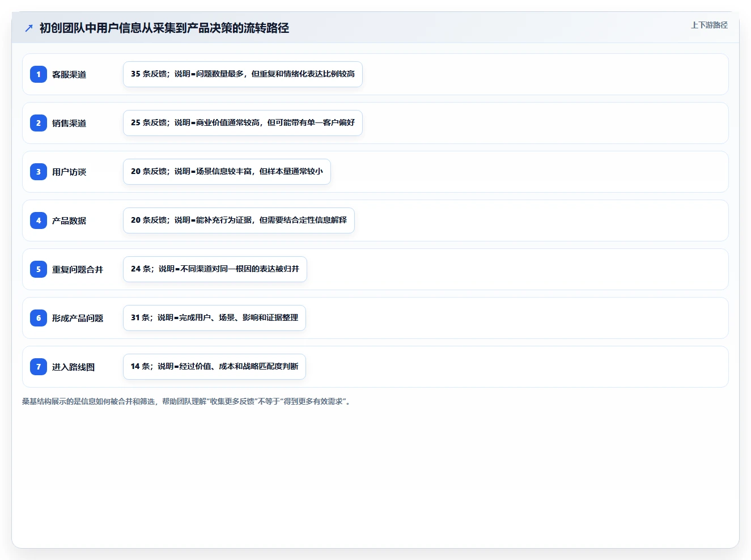This screenshot has width=751, height=560.
Task: Open the 31 条 description box
Action: pyautogui.click(x=214, y=318)
